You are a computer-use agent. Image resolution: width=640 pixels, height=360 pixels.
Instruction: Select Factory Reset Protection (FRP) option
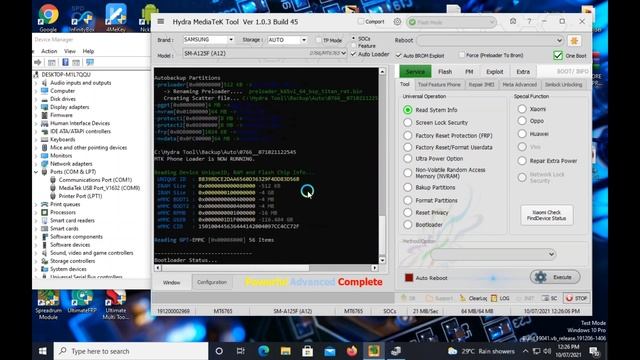point(407,136)
